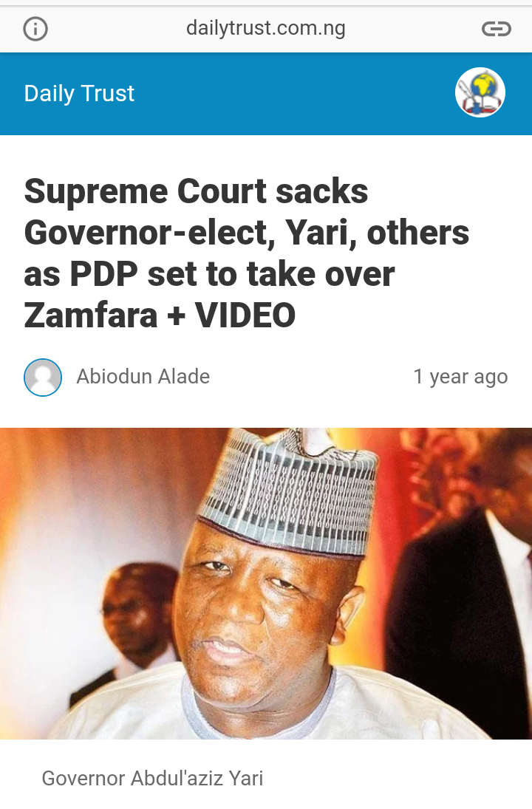Tap the chain link icon in address bar
532x809 pixels.
tap(497, 29)
